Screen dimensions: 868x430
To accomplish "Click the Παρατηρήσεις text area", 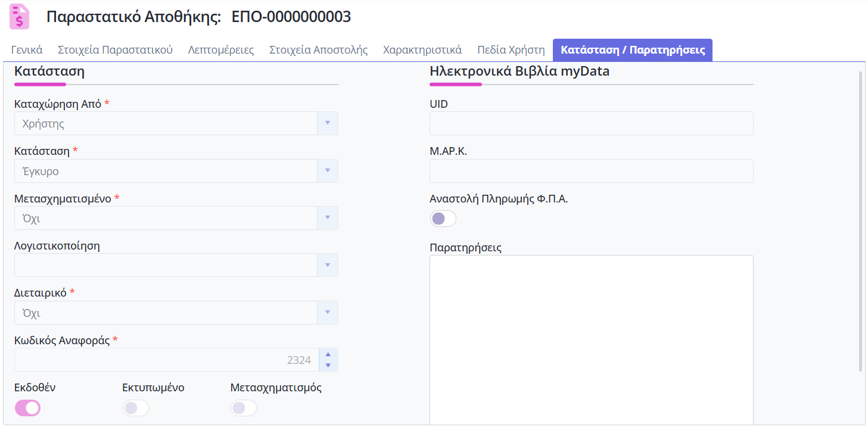I will (x=591, y=339).
